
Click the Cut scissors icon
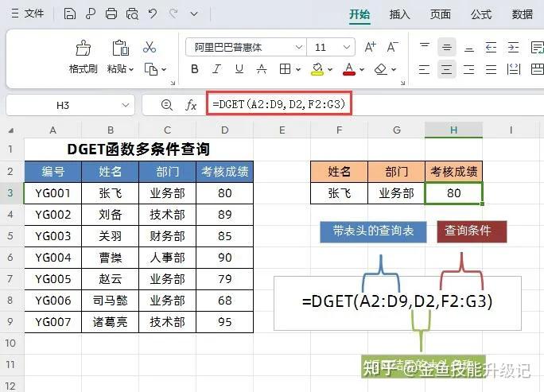[x=150, y=48]
